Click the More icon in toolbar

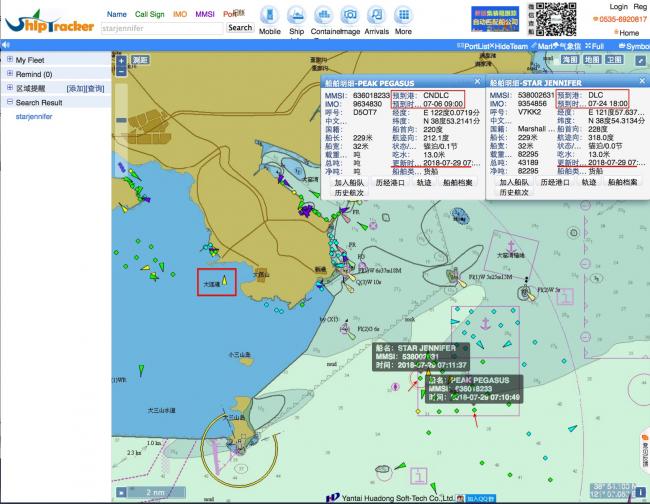403,15
